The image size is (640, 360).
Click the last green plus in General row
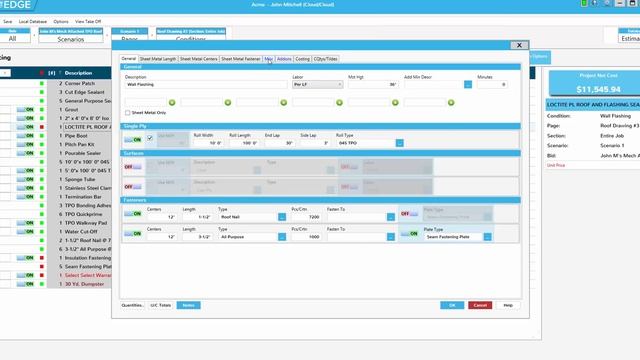click(x=451, y=102)
